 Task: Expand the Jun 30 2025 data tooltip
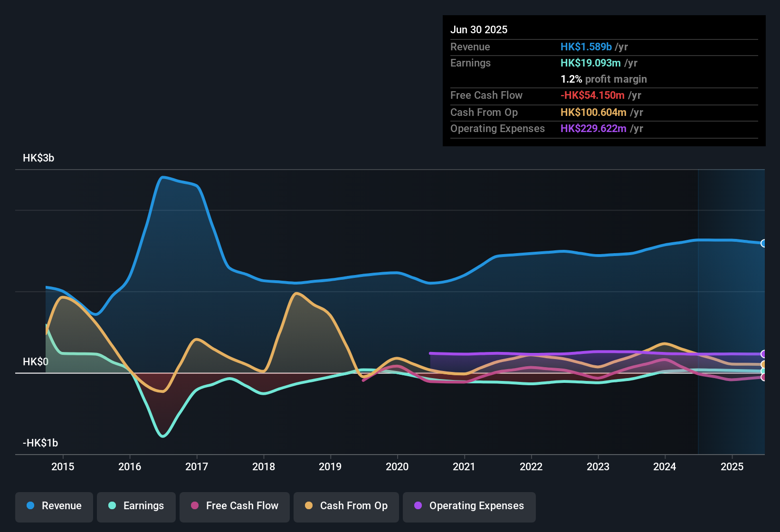pos(479,29)
